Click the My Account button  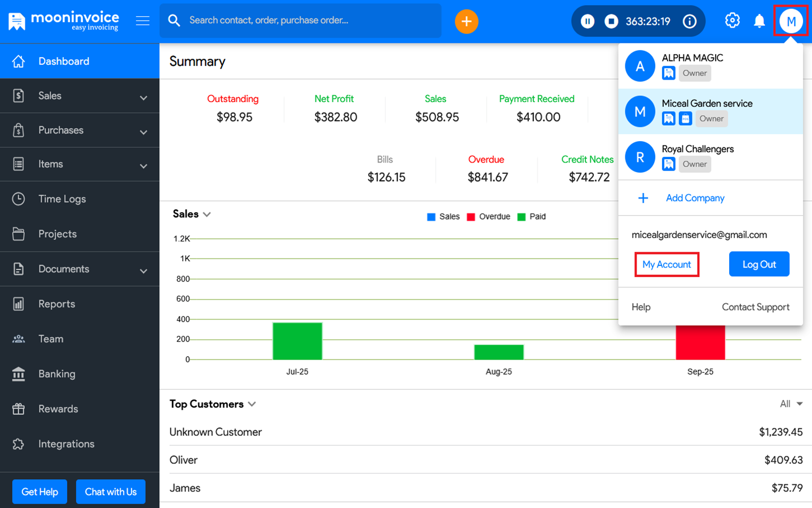point(667,264)
